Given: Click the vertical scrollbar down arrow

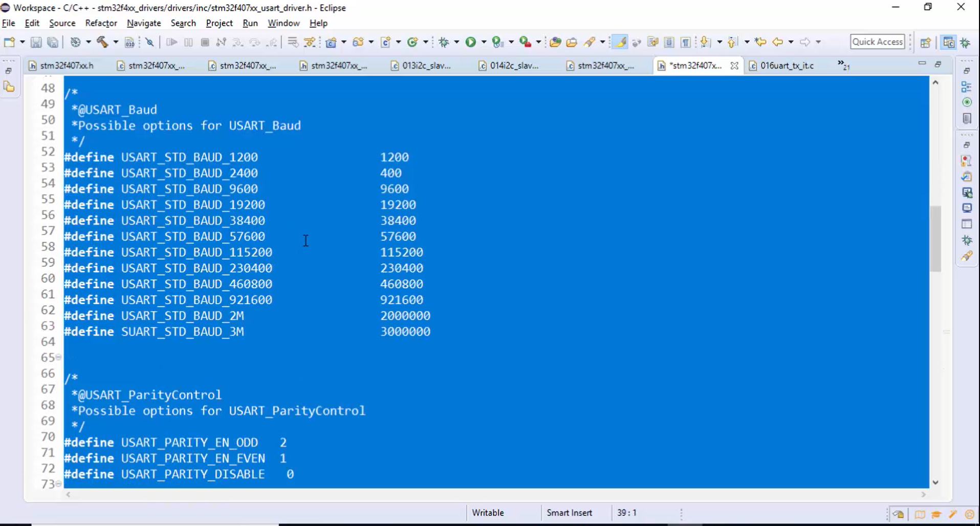Looking at the screenshot, I should pos(935,482).
